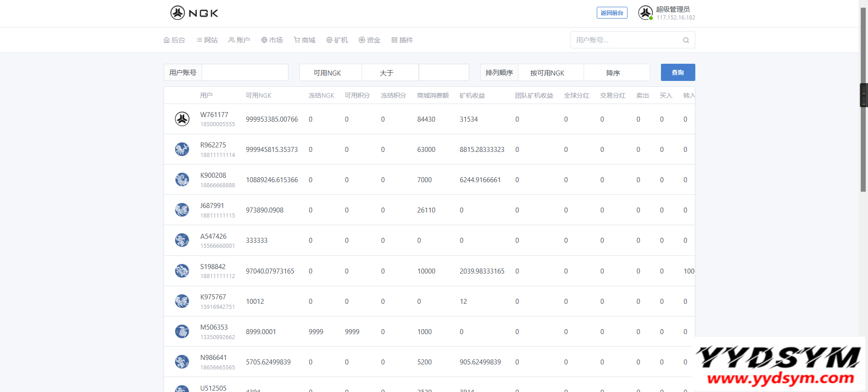
Task: Click avatar of user R962275
Action: [x=182, y=149]
